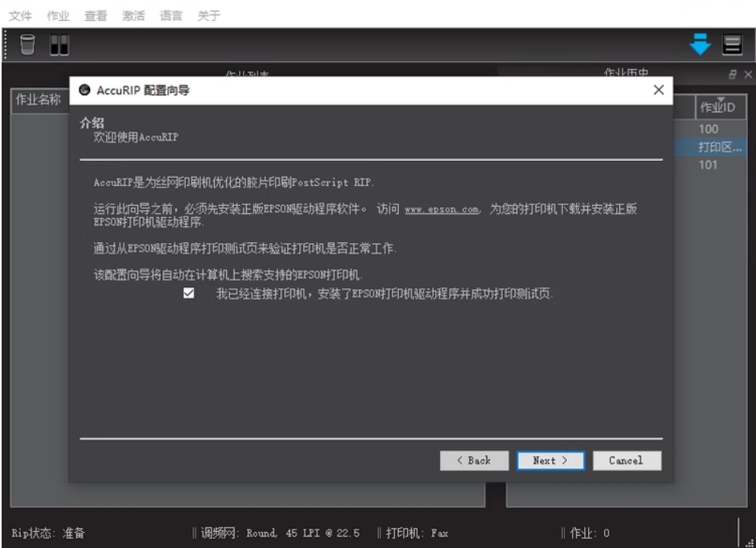Open the print queue list icon
Viewport: 756px width, 548px height.
(732, 44)
